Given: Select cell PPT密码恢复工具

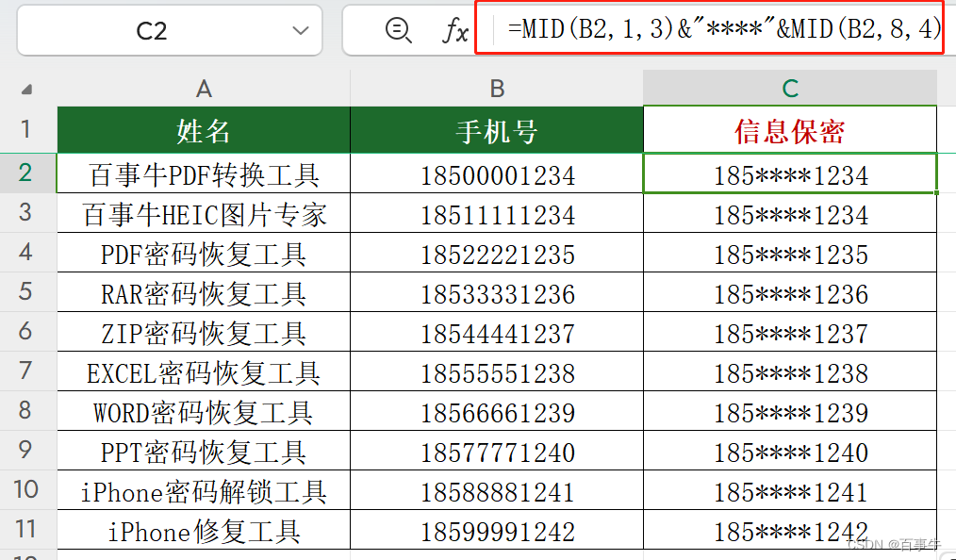Looking at the screenshot, I should tap(204, 451).
